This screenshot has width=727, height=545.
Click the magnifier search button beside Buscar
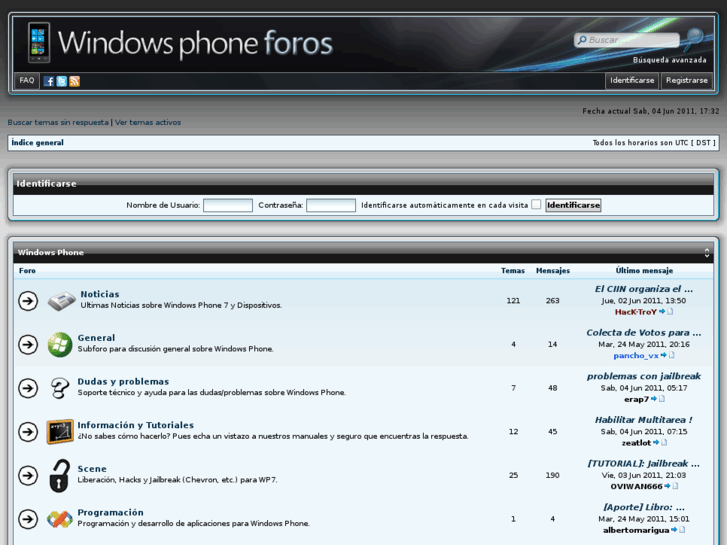tap(695, 39)
